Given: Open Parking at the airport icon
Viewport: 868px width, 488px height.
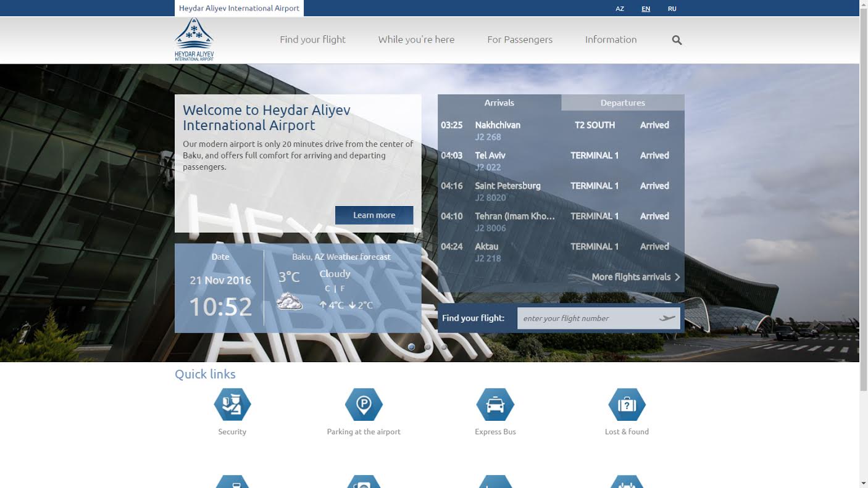Looking at the screenshot, I should click(x=364, y=405).
